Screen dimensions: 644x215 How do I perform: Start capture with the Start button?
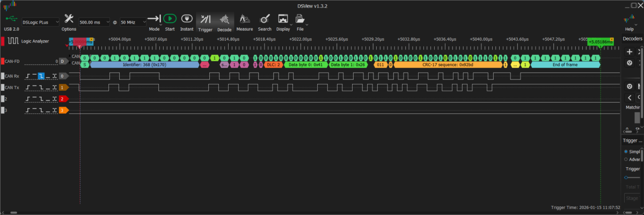pos(170,21)
